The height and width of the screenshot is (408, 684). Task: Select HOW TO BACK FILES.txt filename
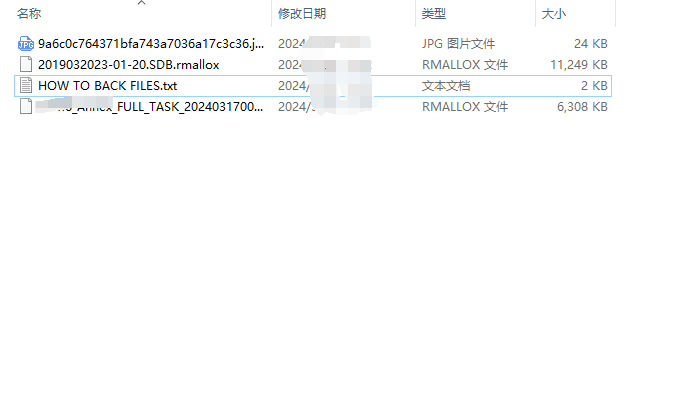108,86
